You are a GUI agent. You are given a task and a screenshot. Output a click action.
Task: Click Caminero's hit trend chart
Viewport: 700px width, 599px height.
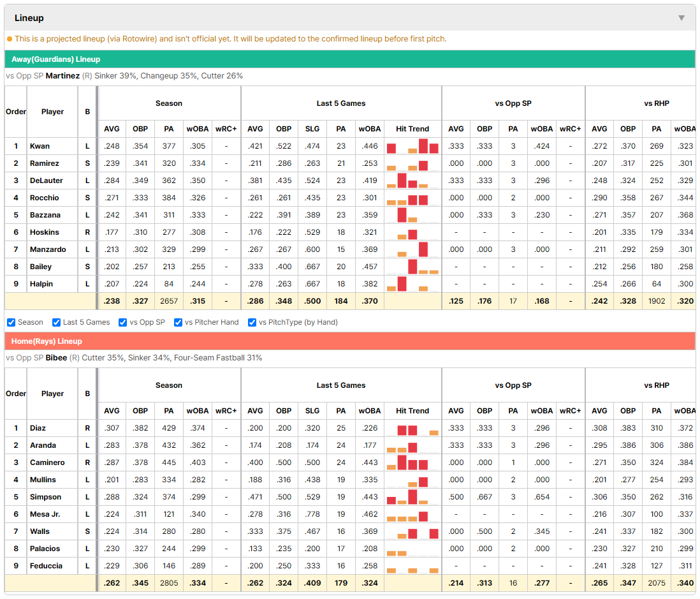pos(412,462)
